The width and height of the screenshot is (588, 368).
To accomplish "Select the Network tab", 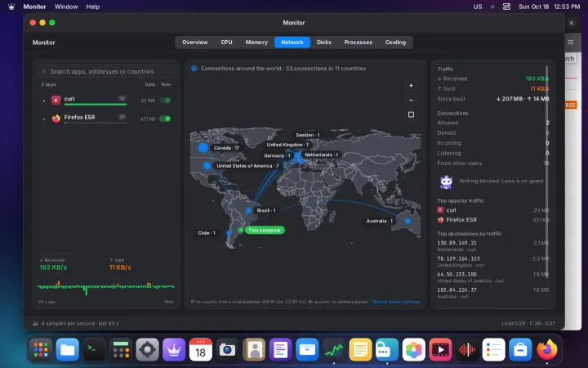I will click(x=292, y=42).
